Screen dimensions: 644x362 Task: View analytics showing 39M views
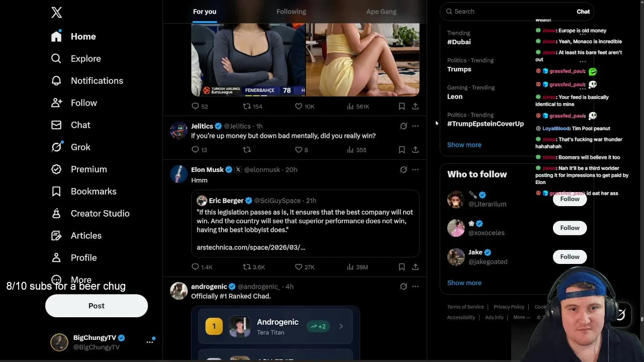(357, 267)
